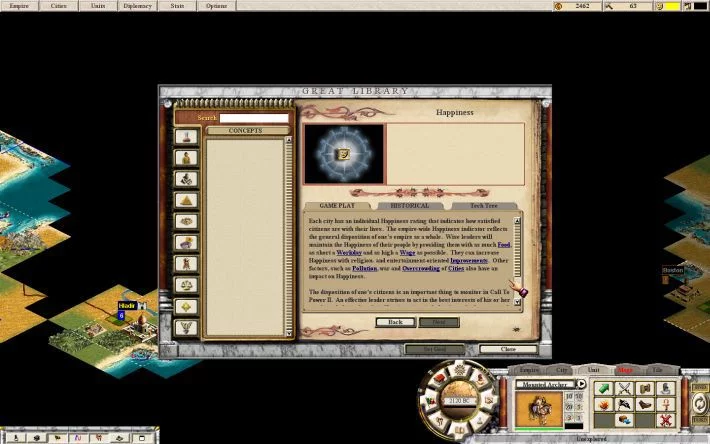Click the gold coin icon in top bar
710x444 pixels.
[558, 6]
